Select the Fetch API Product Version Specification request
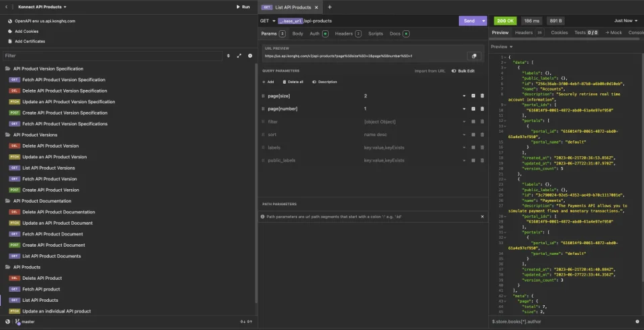 64,80
